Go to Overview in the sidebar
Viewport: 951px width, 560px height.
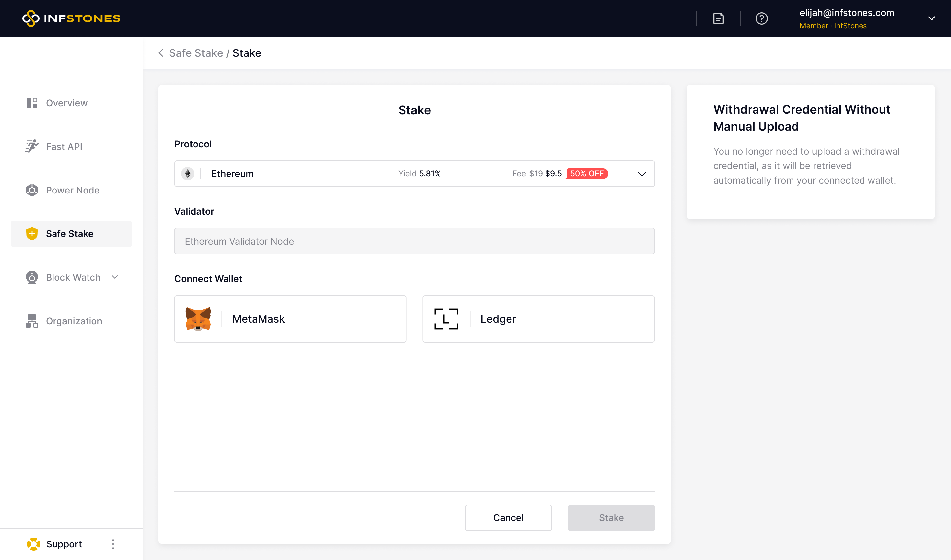tap(66, 103)
